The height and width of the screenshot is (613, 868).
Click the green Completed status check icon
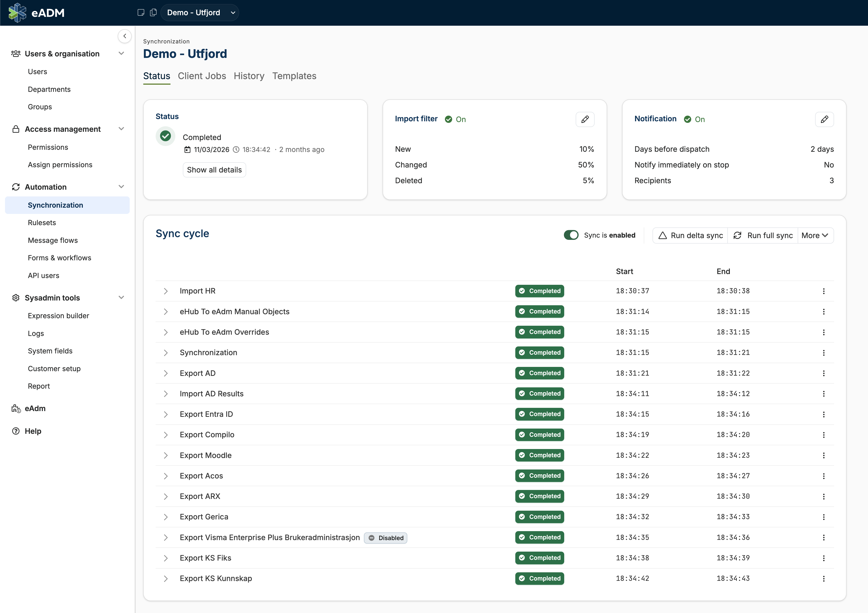165,136
